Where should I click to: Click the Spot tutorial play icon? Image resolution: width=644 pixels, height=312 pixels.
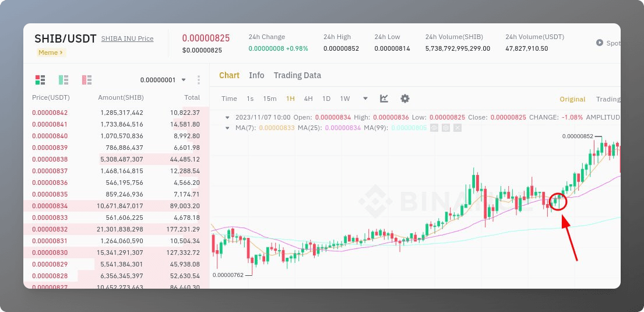pyautogui.click(x=600, y=43)
